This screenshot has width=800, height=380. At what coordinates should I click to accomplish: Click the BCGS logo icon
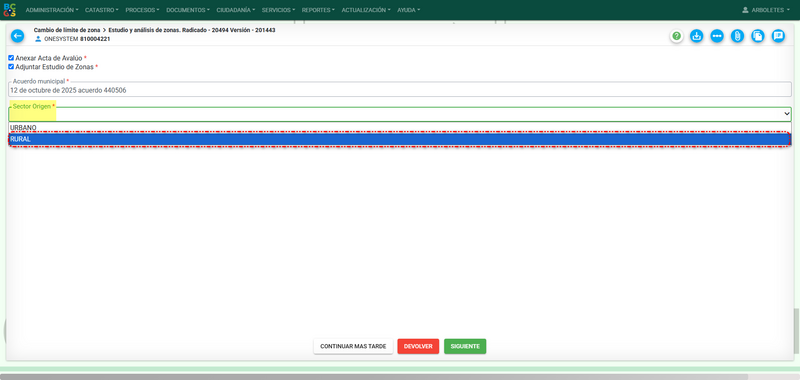coord(9,10)
